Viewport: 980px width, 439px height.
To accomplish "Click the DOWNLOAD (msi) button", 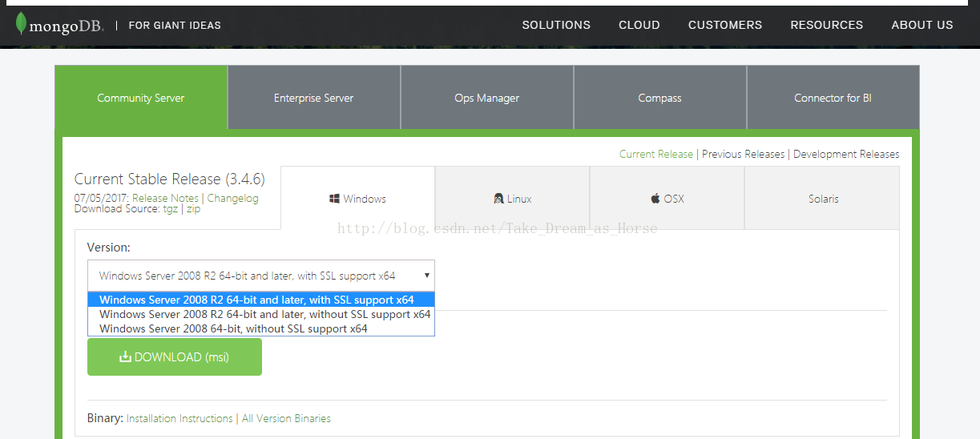I will pos(175,356).
